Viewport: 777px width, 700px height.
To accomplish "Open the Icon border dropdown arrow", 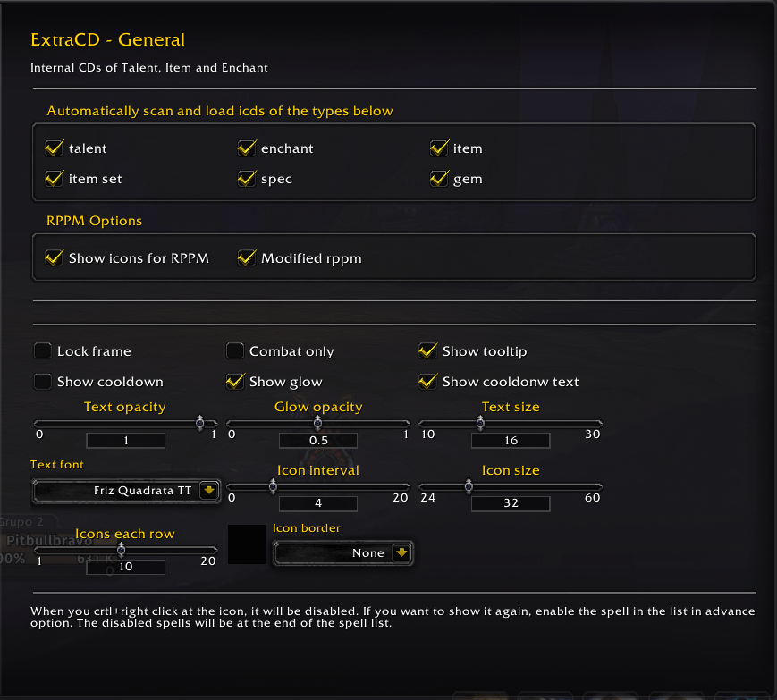I will pyautogui.click(x=401, y=552).
